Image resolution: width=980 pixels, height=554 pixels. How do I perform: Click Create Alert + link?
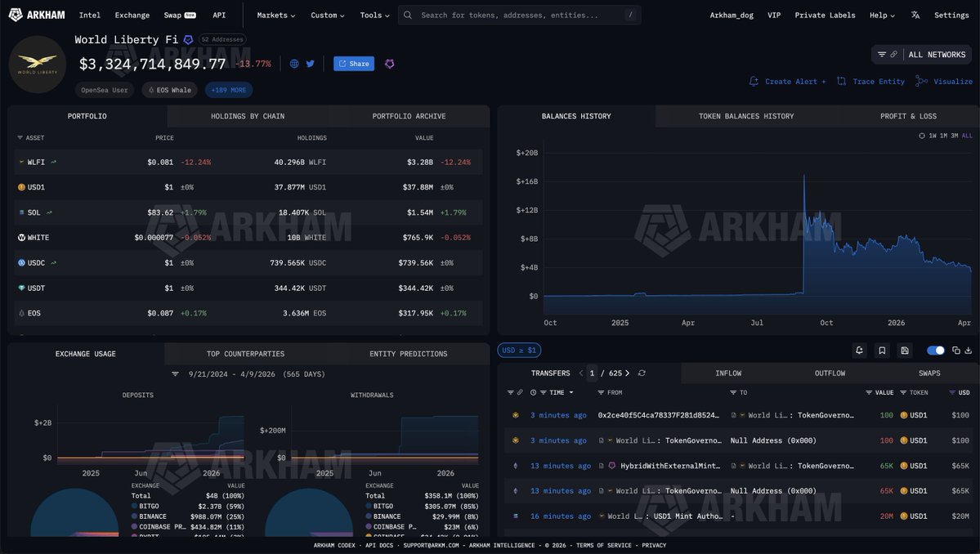click(x=787, y=81)
